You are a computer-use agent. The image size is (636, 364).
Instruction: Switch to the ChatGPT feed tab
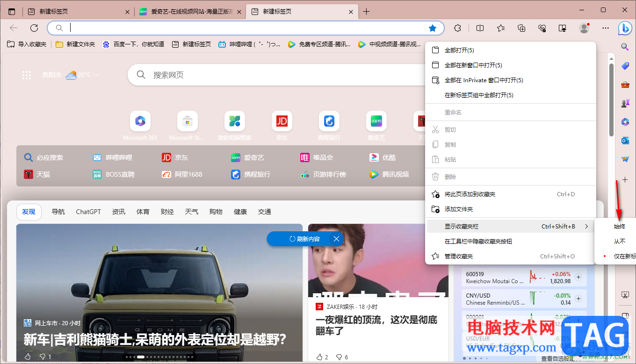pos(88,212)
